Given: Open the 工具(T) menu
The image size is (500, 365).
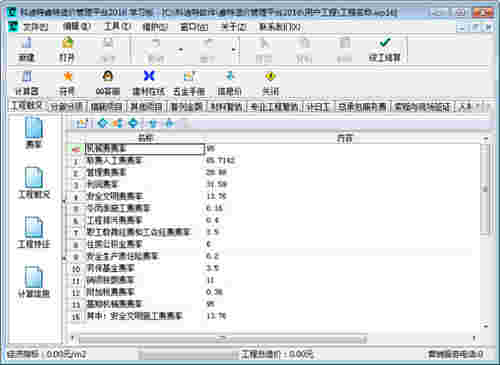Looking at the screenshot, I should 117,27.
